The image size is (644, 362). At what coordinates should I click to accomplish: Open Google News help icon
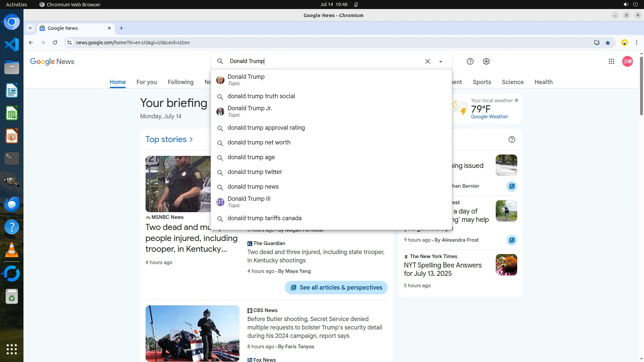coord(470,61)
